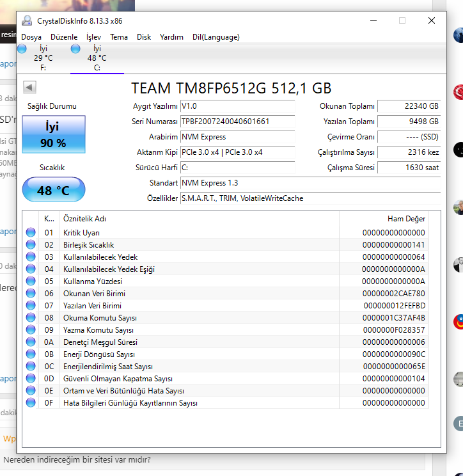
Task: Click raw value 0000000000065E
Action: [x=394, y=367]
